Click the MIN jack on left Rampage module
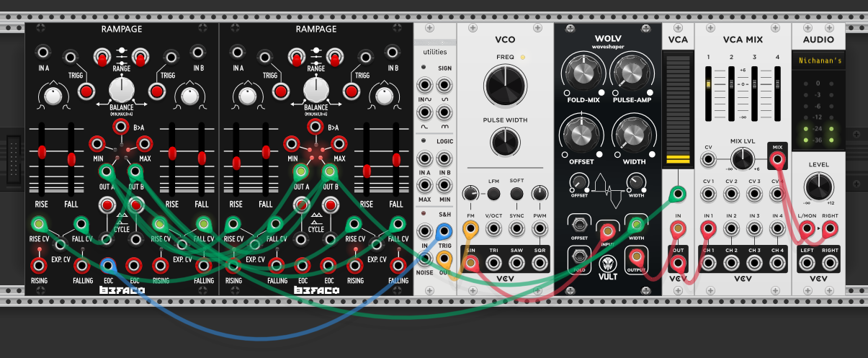The image size is (868, 358). tap(97, 143)
